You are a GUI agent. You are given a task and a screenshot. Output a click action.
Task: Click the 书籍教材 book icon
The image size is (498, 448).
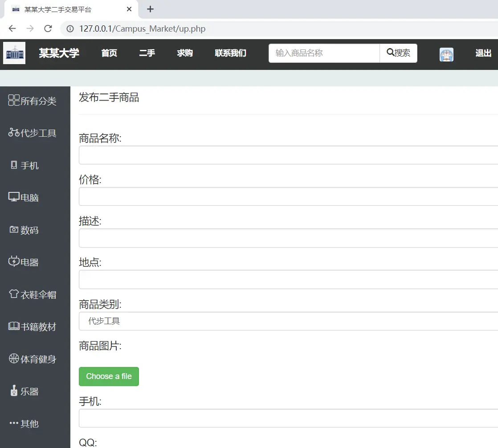tap(14, 326)
